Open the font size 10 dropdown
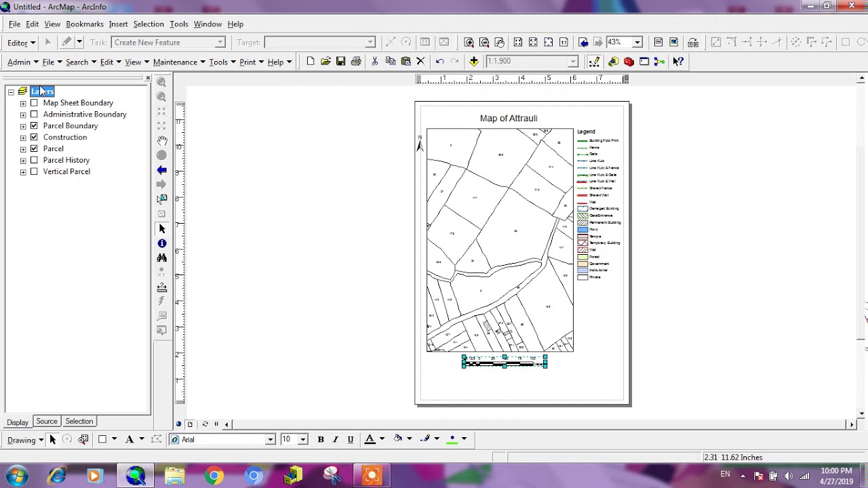 tap(303, 439)
